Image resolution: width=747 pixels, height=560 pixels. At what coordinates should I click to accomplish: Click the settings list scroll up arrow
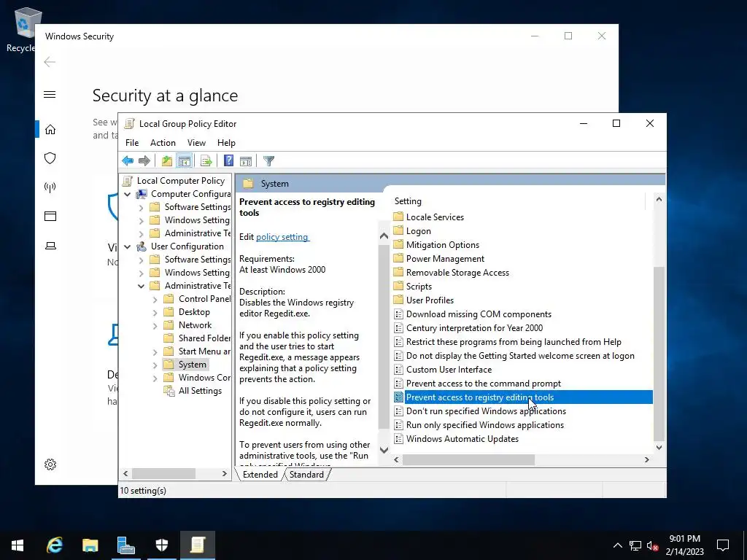(x=659, y=200)
